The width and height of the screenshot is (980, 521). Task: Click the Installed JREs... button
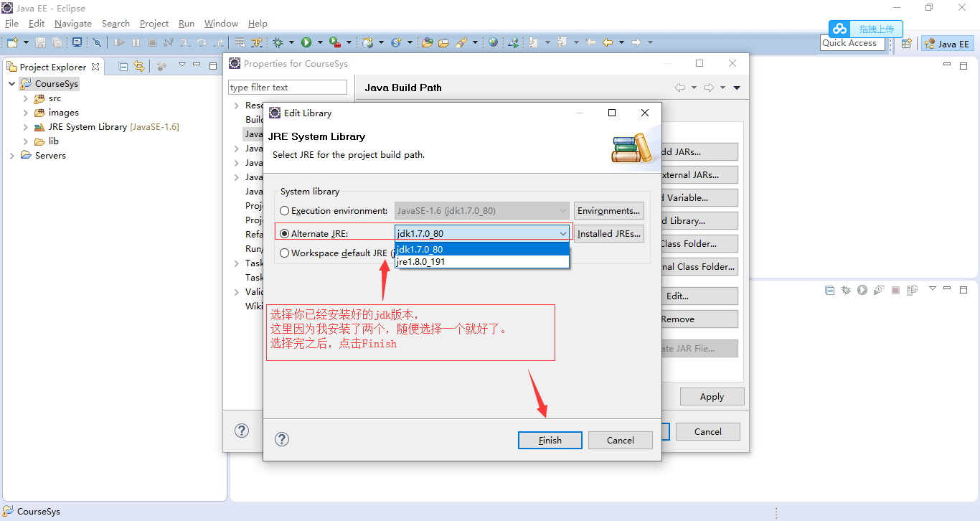click(x=609, y=234)
